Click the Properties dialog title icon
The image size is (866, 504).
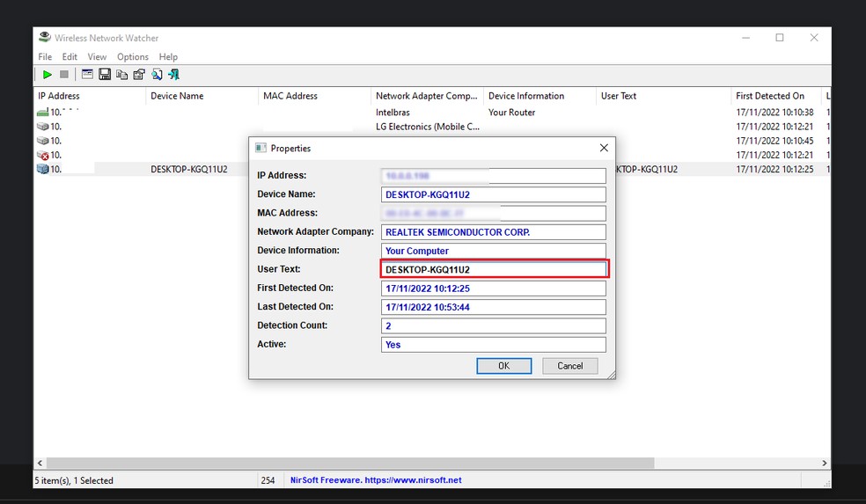261,148
